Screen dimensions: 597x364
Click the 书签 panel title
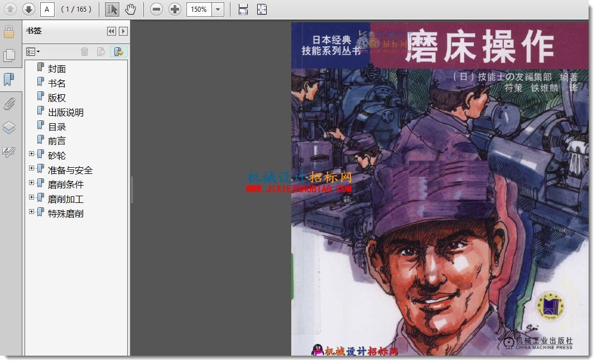(x=33, y=31)
